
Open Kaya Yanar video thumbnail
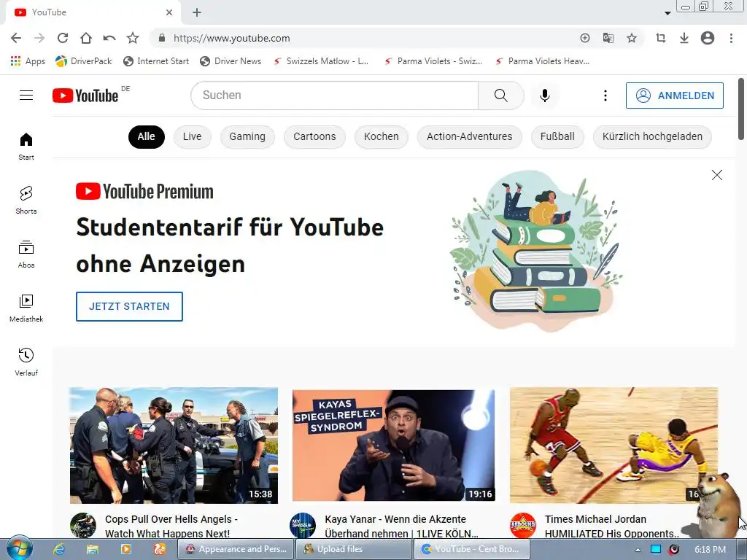click(393, 446)
